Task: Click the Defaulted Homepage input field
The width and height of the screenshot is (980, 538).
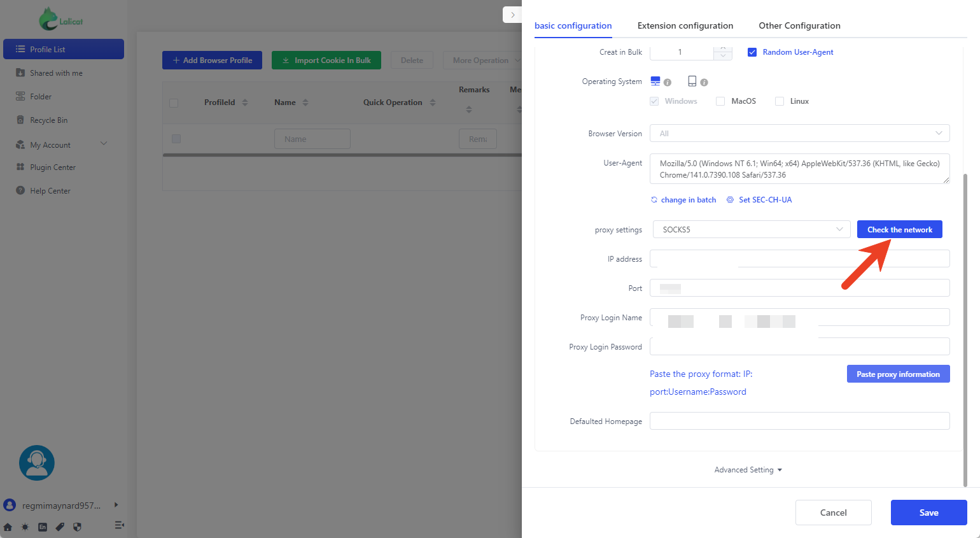Action: pos(799,421)
